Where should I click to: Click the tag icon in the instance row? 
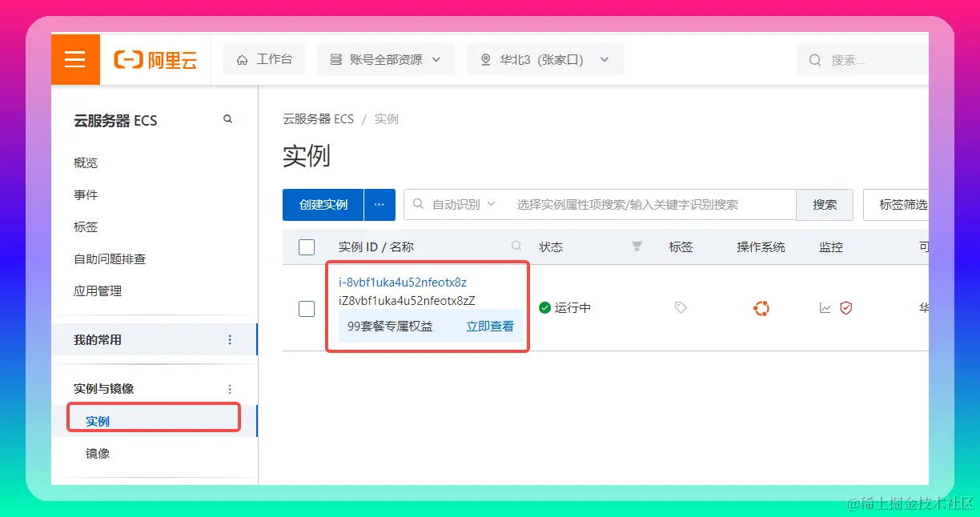681,307
